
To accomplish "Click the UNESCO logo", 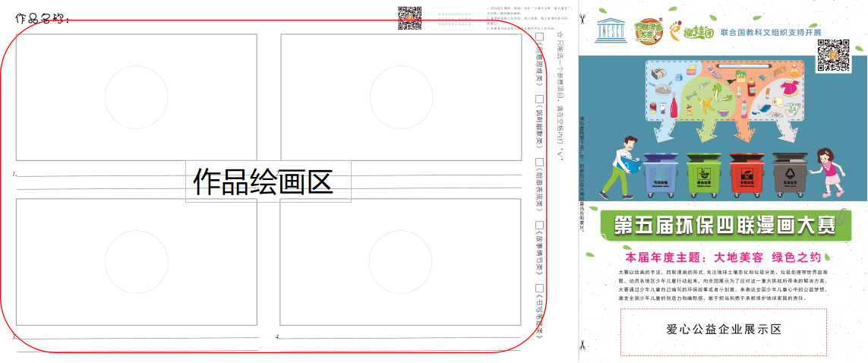I will click(x=613, y=30).
